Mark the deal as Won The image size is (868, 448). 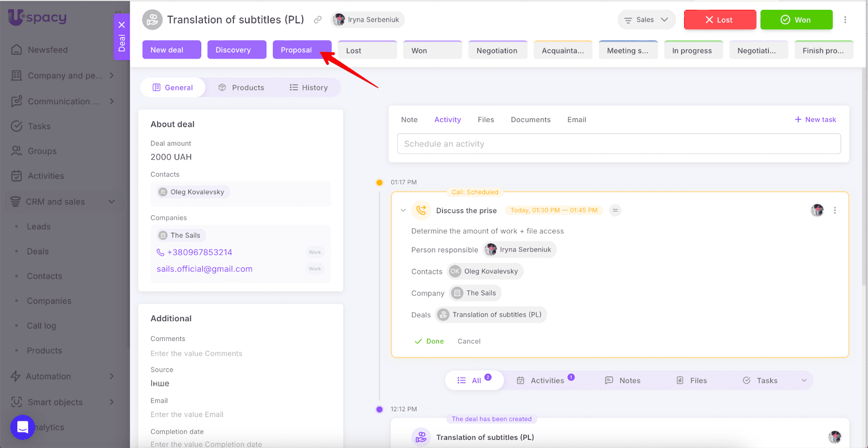[x=796, y=20]
